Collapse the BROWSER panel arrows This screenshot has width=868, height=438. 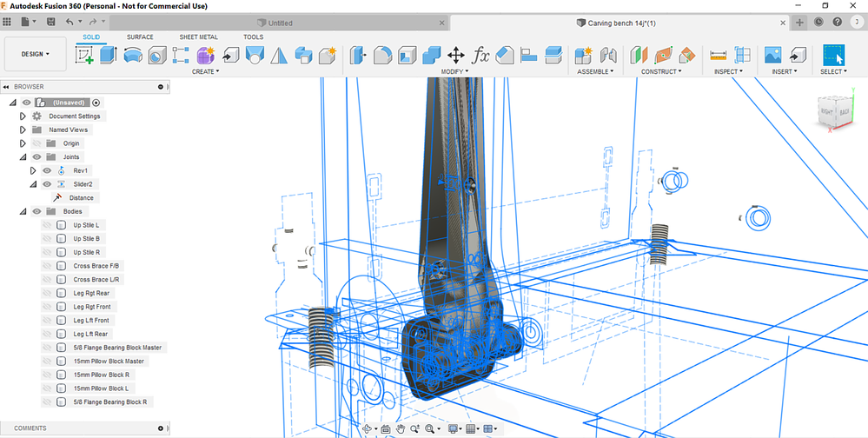6,87
